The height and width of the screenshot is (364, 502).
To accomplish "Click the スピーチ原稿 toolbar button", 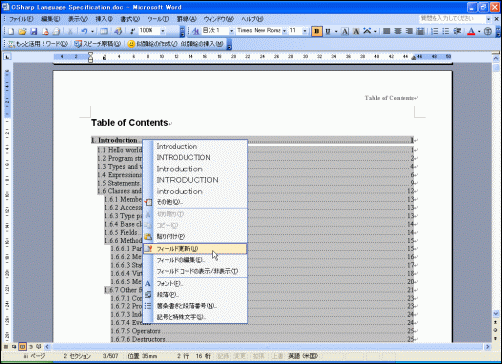I will tap(98, 44).
